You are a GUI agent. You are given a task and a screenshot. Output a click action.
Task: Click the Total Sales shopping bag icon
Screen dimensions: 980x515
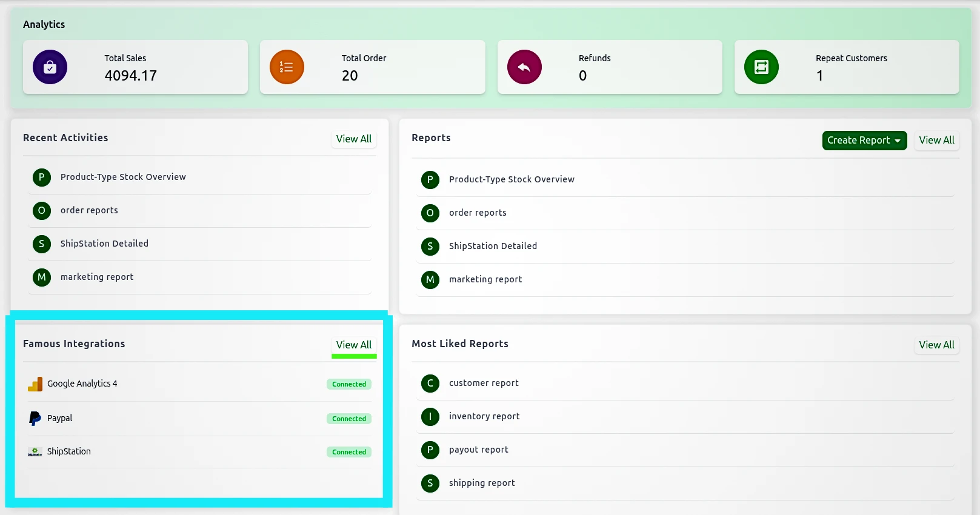pyautogui.click(x=50, y=67)
